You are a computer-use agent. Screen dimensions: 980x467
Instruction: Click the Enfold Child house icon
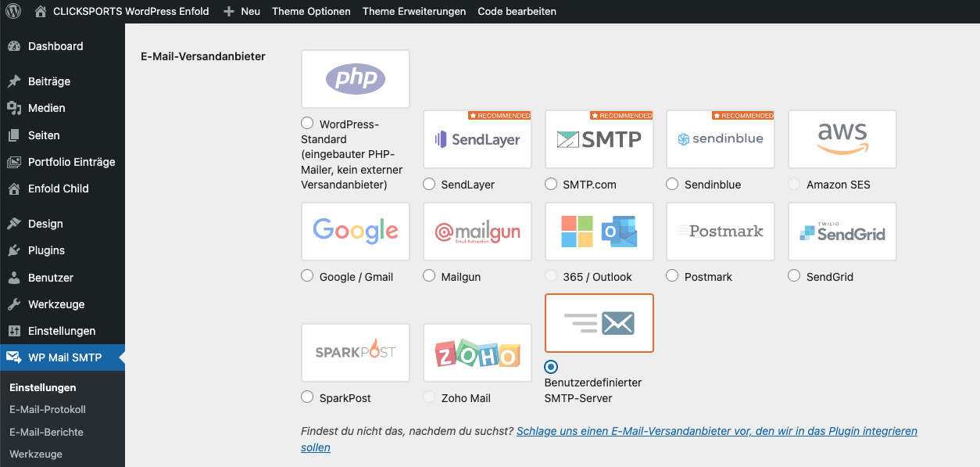pyautogui.click(x=14, y=189)
